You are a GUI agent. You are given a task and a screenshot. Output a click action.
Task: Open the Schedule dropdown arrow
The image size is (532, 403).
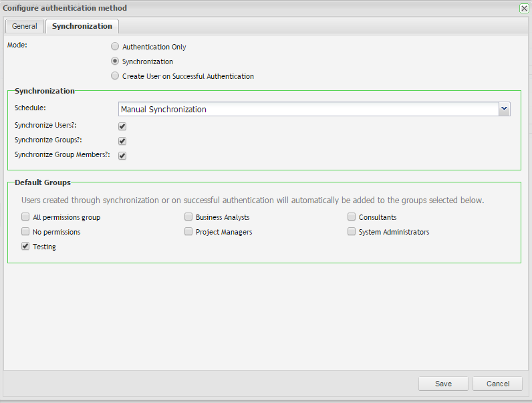pyautogui.click(x=505, y=109)
